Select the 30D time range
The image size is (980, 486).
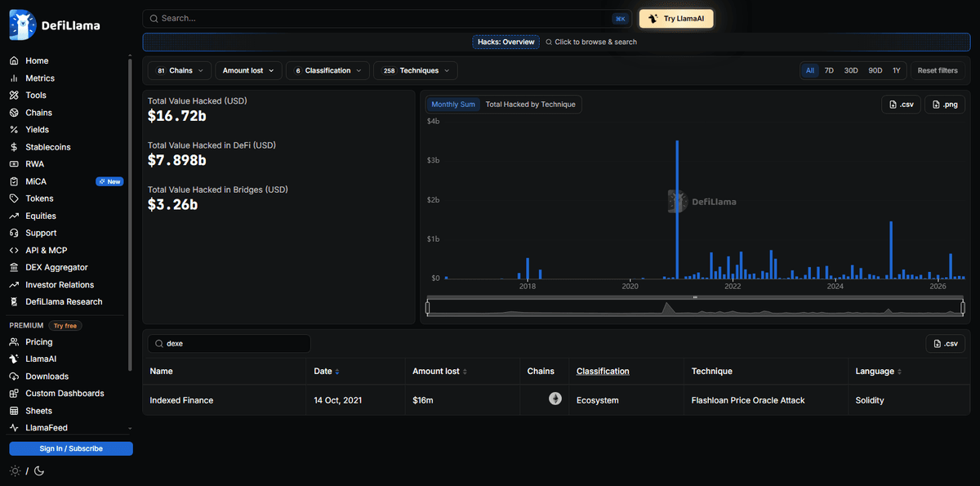point(851,71)
